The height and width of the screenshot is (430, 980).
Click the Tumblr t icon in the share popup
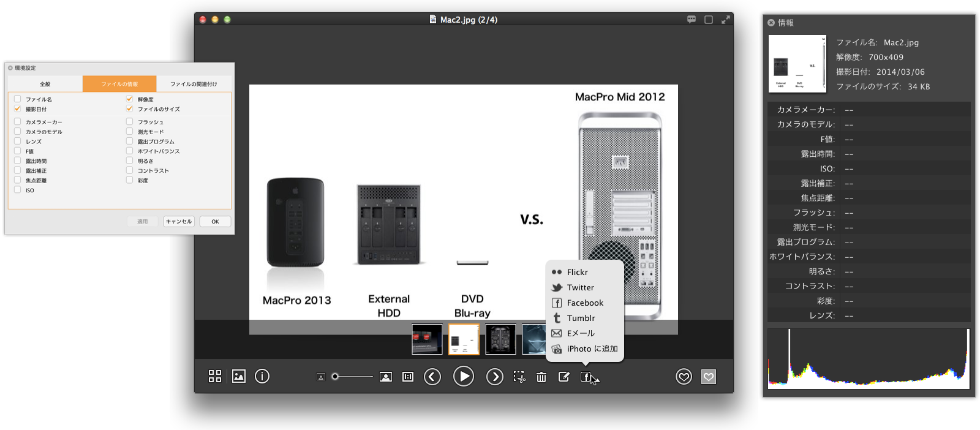pyautogui.click(x=557, y=318)
